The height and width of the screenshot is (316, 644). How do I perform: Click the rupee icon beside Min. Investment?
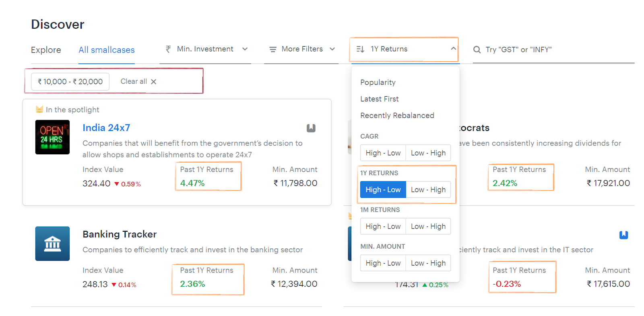168,49
